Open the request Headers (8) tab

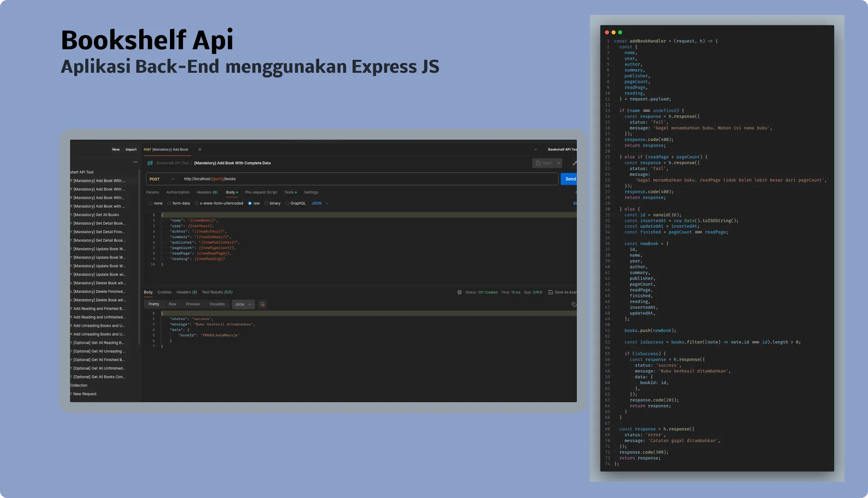coord(207,193)
